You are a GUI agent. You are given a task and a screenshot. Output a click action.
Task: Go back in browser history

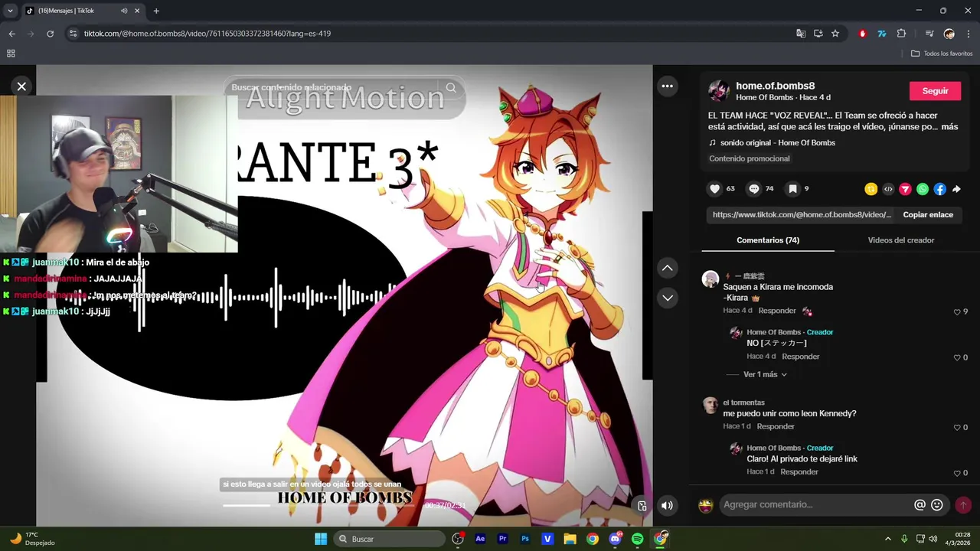point(11,34)
